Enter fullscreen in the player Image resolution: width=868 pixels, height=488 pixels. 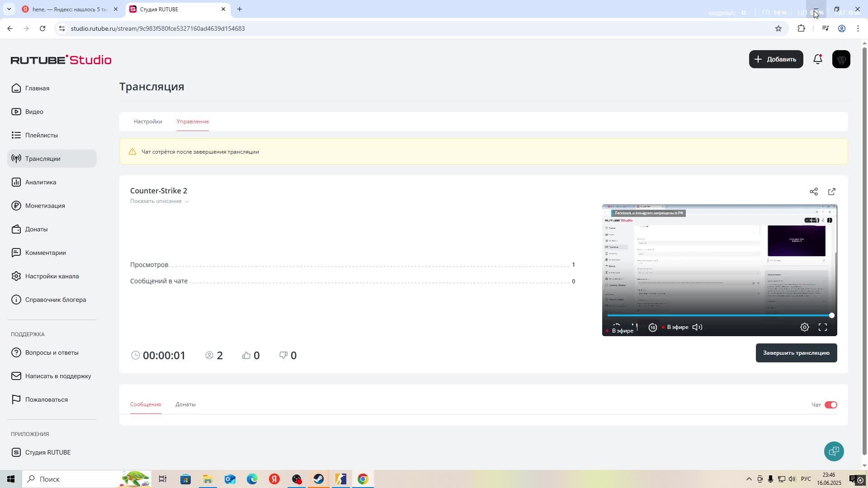[x=823, y=327]
